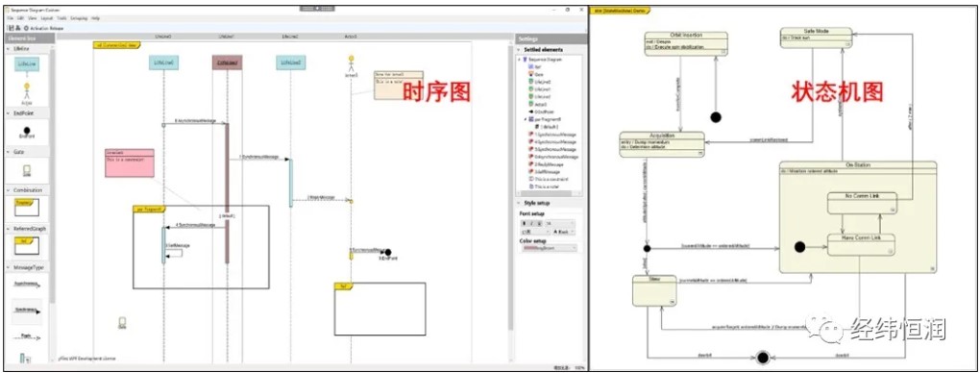Pick the Reply dashed message arrow

tap(26, 336)
